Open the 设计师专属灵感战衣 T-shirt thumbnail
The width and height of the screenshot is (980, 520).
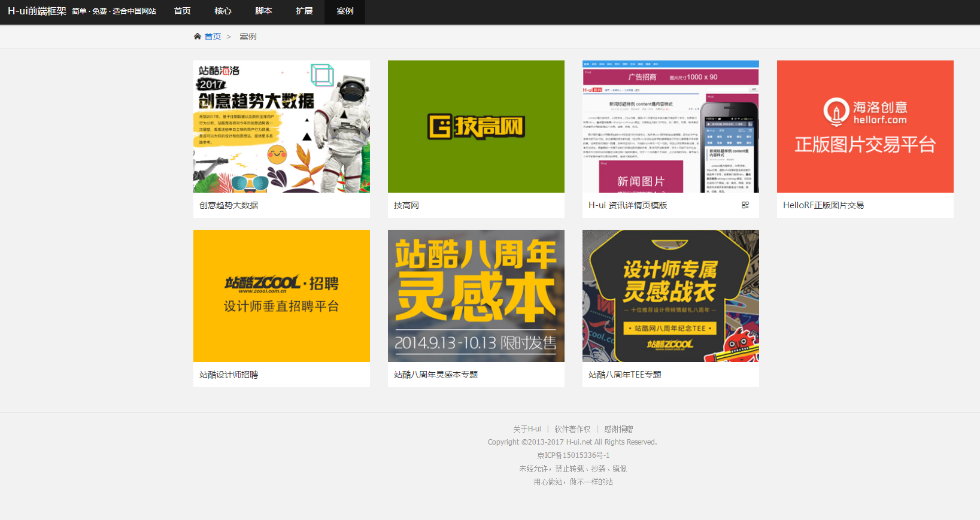click(x=670, y=296)
